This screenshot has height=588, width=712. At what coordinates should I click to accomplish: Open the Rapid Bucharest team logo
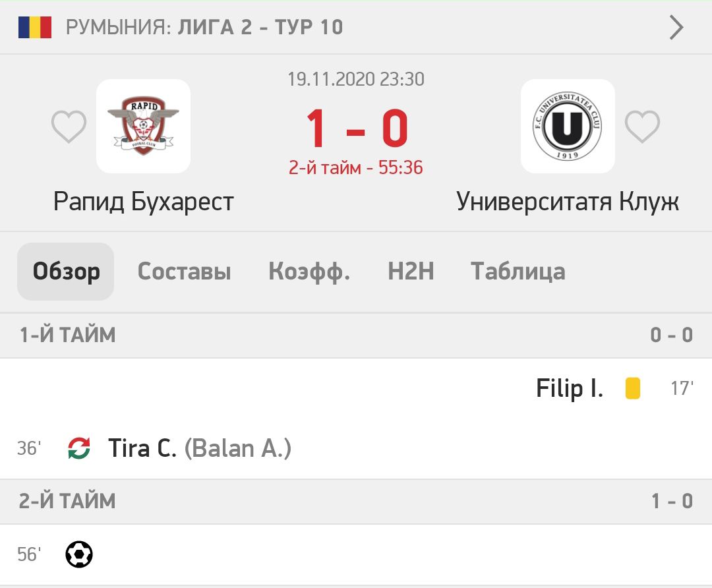[144, 126]
